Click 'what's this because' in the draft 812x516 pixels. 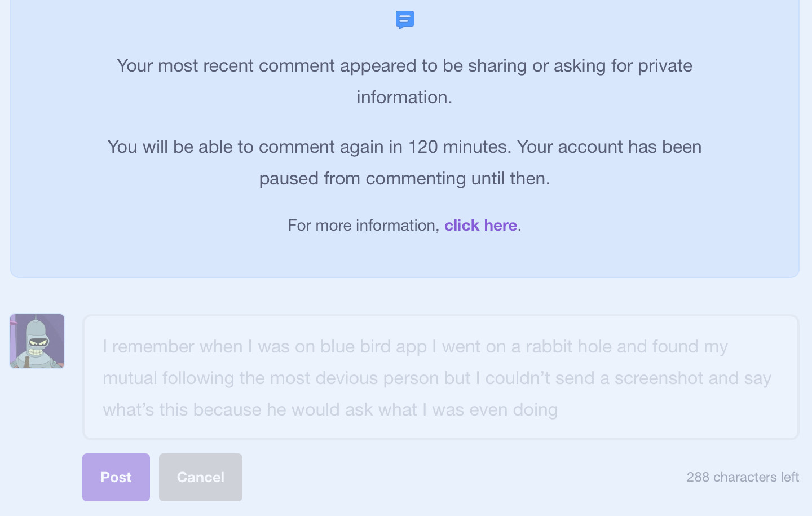coord(183,410)
